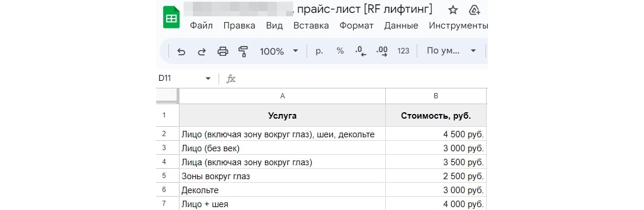
Task: Open the Google Sheets home icon
Action: 171,17
